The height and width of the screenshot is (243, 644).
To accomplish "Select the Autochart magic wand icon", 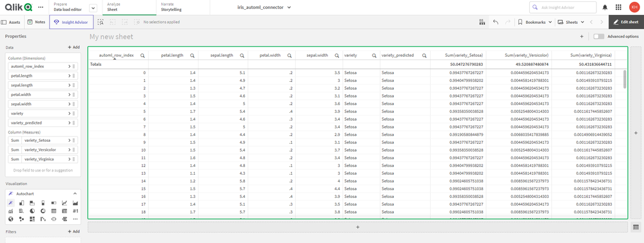I will pos(11,203).
